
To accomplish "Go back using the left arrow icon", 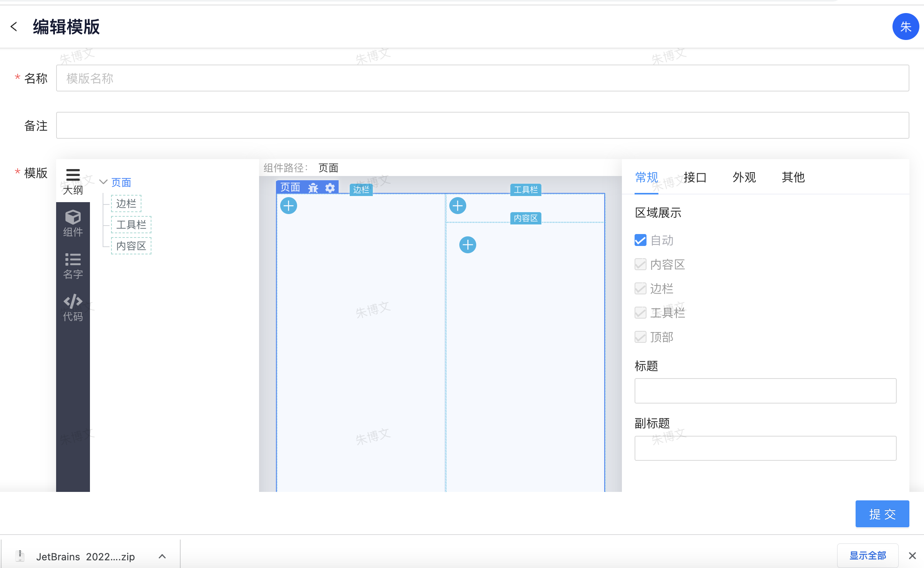I will (14, 27).
